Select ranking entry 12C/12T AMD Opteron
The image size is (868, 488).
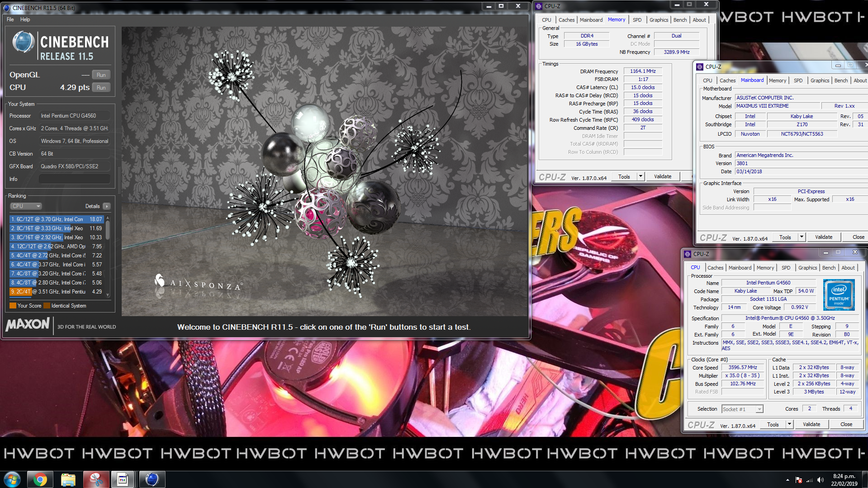pos(57,246)
